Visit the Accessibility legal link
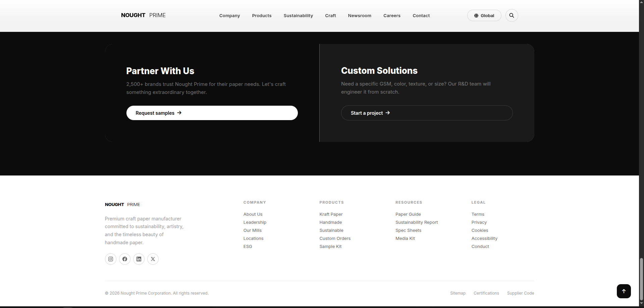This screenshot has width=644, height=308. pos(484,239)
